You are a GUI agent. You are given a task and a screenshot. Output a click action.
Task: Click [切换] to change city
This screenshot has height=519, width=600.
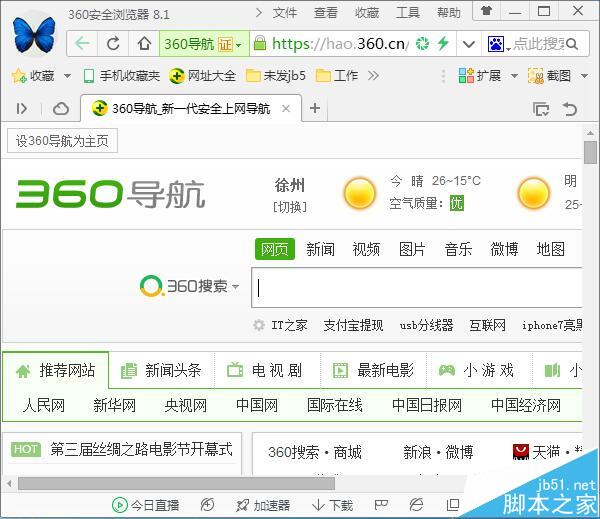pos(290,207)
